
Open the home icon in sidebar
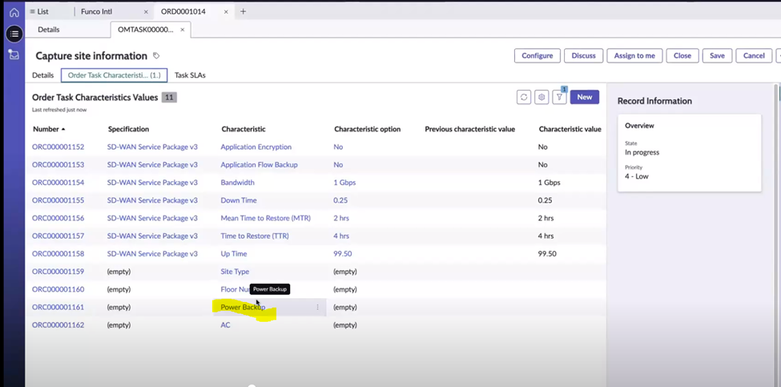14,12
